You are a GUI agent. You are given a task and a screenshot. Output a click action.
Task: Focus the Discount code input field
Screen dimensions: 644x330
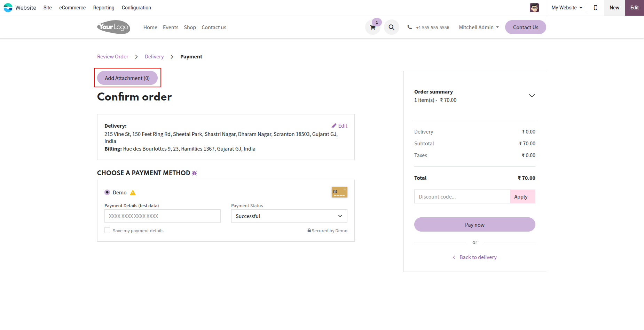pyautogui.click(x=462, y=196)
